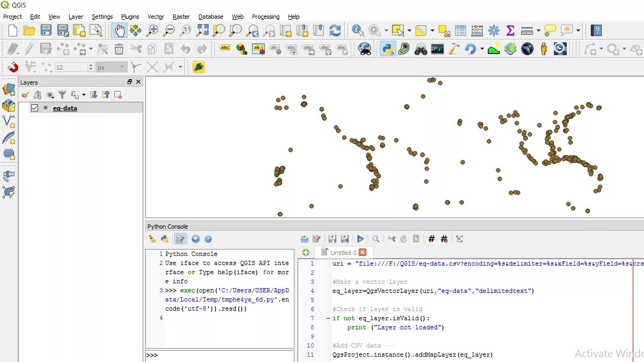Open the Processing Toolbox gear icon
This screenshot has height=362, width=644.
click(494, 31)
